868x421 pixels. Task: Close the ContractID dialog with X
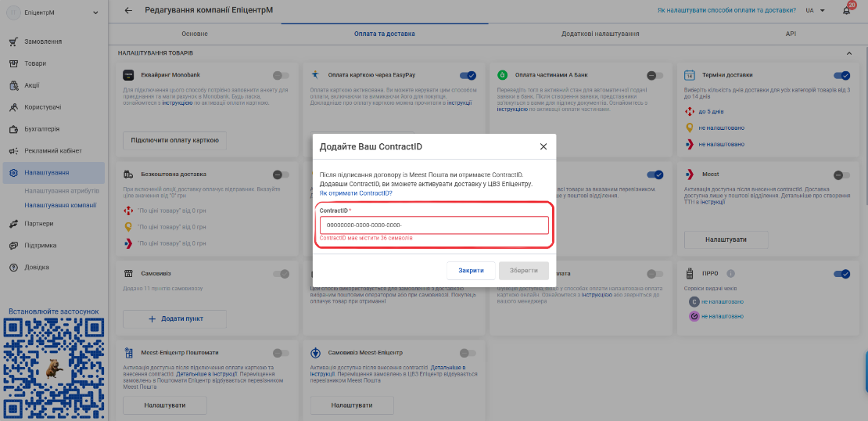pyautogui.click(x=543, y=146)
